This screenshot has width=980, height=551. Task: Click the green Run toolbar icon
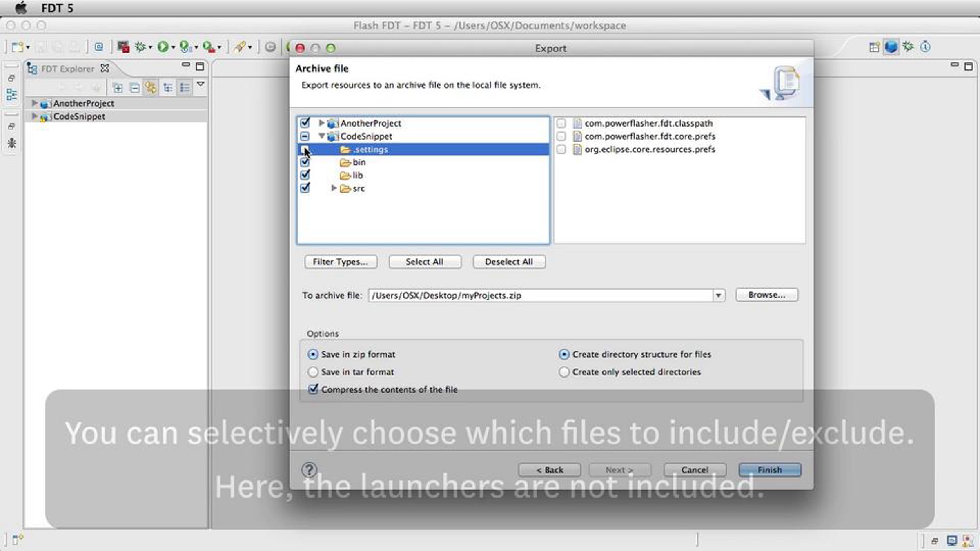tap(163, 47)
